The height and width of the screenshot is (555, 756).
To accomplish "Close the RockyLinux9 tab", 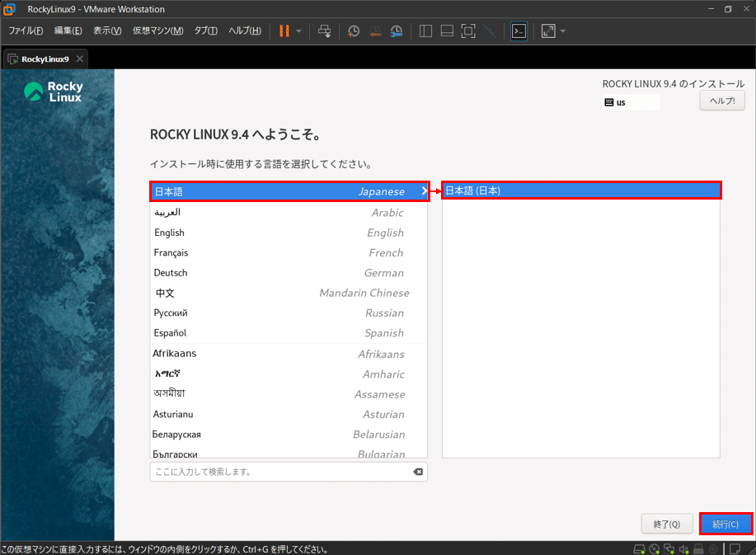I will pos(80,59).
